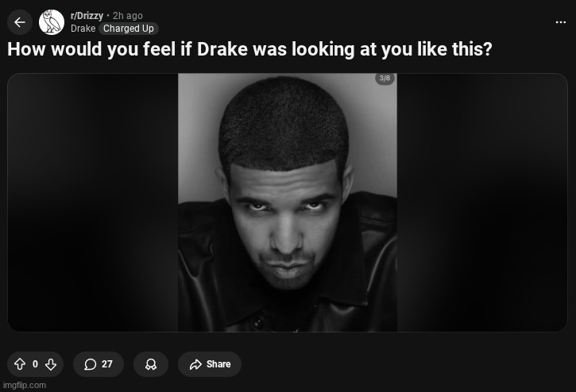Image resolution: width=576 pixels, height=392 pixels.
Task: Click the vote score showing 0
Action: 35,364
